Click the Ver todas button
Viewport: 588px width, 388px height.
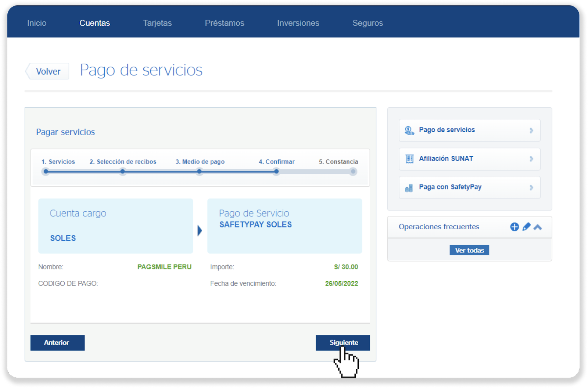(469, 250)
